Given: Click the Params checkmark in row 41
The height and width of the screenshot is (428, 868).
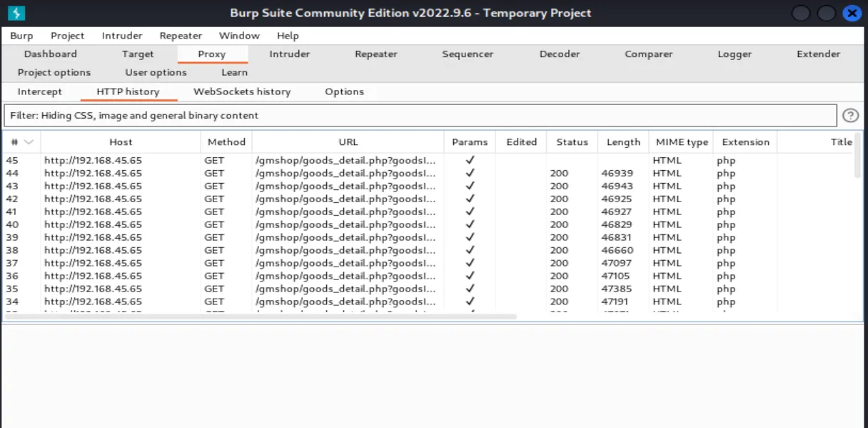Looking at the screenshot, I should coord(470,211).
